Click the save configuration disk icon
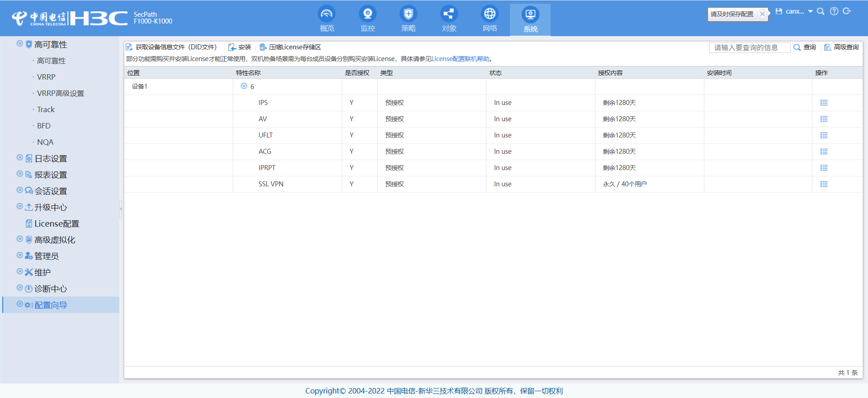 [779, 11]
